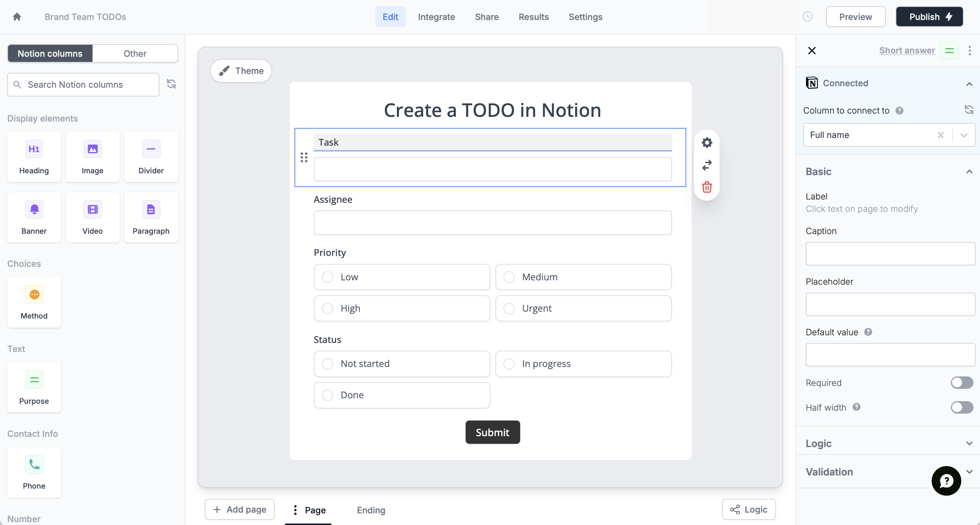Add an Image display element
Screen dimensions: 980x525
click(x=92, y=157)
